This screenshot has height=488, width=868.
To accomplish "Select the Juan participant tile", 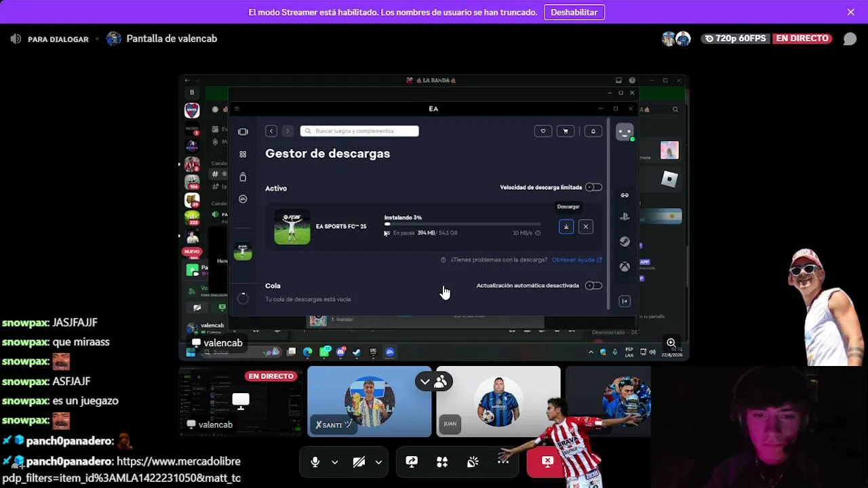I will 498,401.
